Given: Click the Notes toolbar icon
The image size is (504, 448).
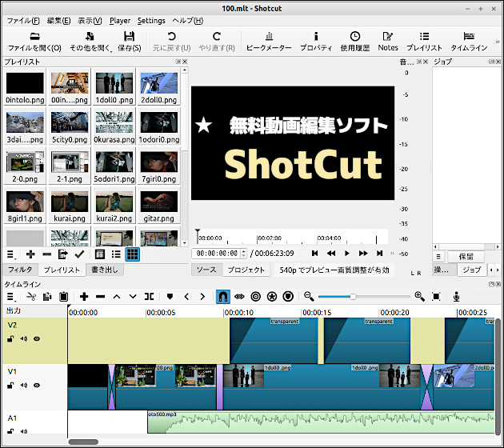Looking at the screenshot, I should pyautogui.click(x=388, y=41).
